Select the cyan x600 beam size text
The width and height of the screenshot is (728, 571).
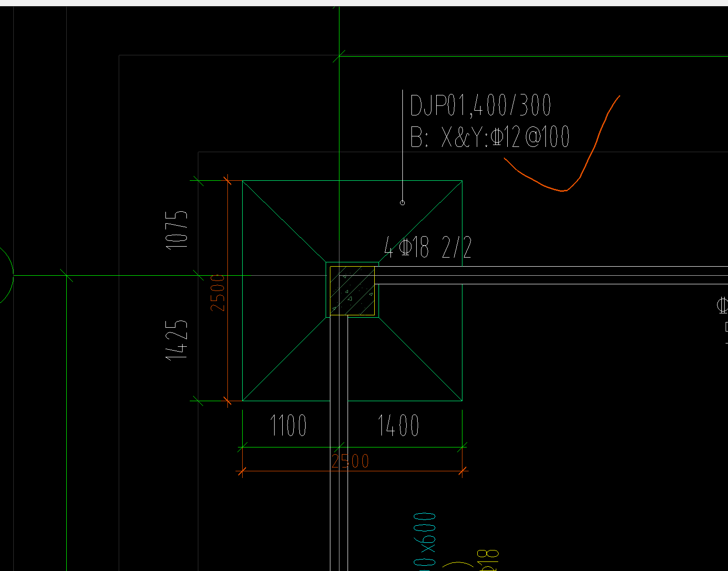click(424, 541)
